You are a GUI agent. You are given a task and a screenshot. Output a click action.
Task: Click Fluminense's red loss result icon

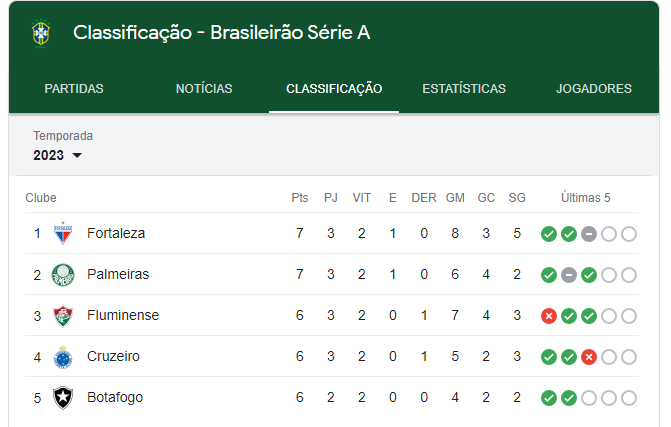[549, 316]
